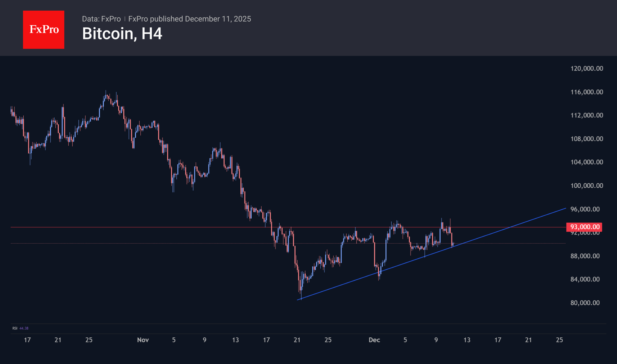The height and width of the screenshot is (364, 617).
Task: Click the RSI value 44.38
Action: point(24,328)
